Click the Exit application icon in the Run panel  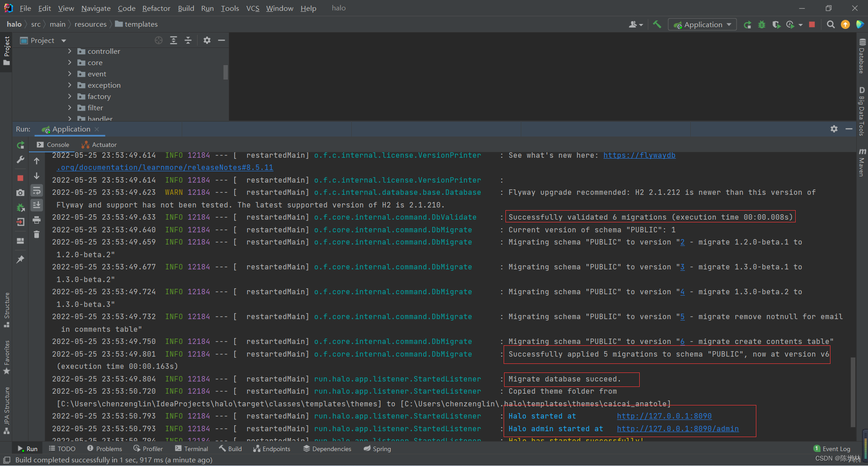pos(20,222)
